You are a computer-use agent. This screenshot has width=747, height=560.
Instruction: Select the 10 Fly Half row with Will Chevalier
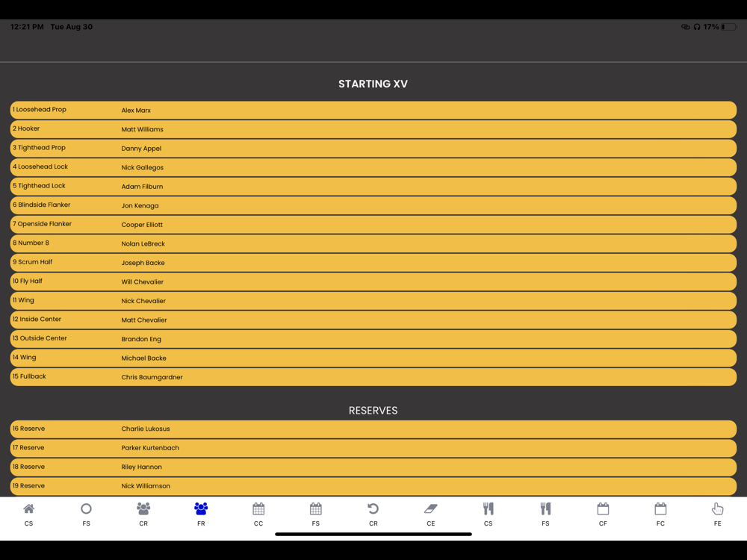[373, 281]
